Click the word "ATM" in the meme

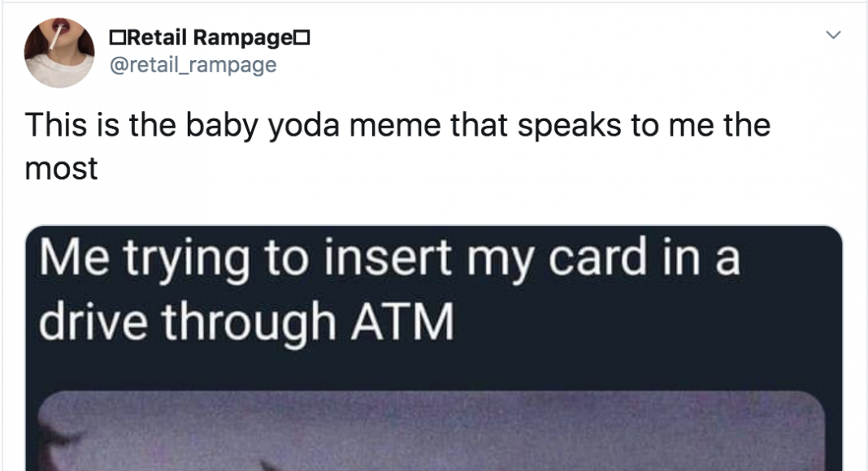[403, 322]
